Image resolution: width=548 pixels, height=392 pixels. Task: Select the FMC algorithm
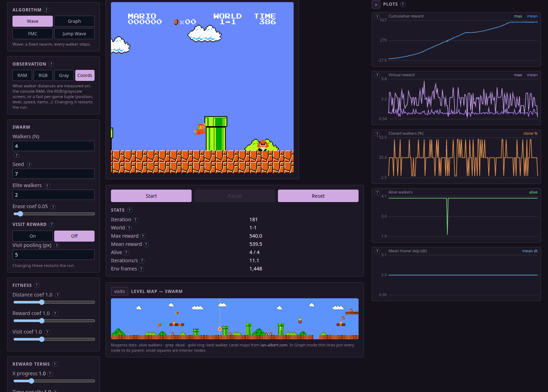point(32,34)
